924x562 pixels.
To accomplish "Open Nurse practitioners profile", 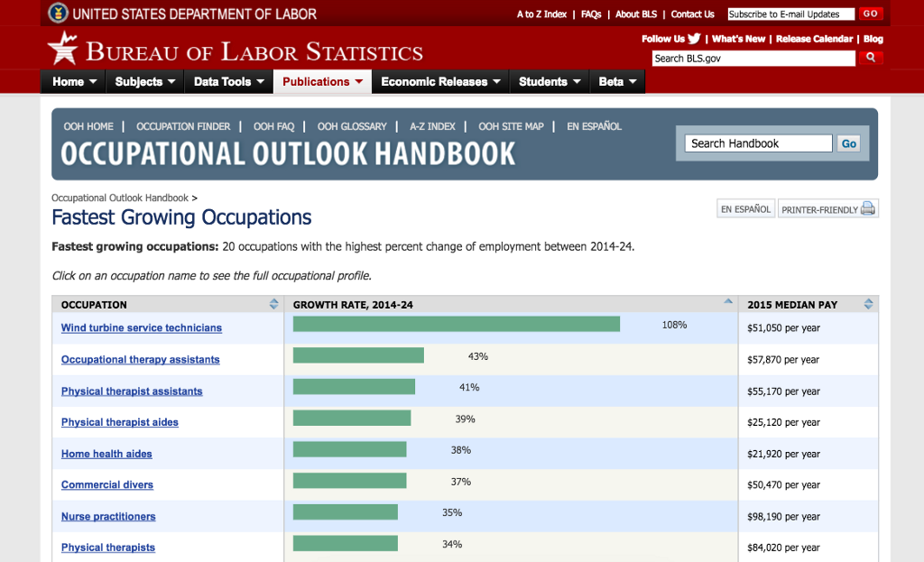I will [108, 517].
